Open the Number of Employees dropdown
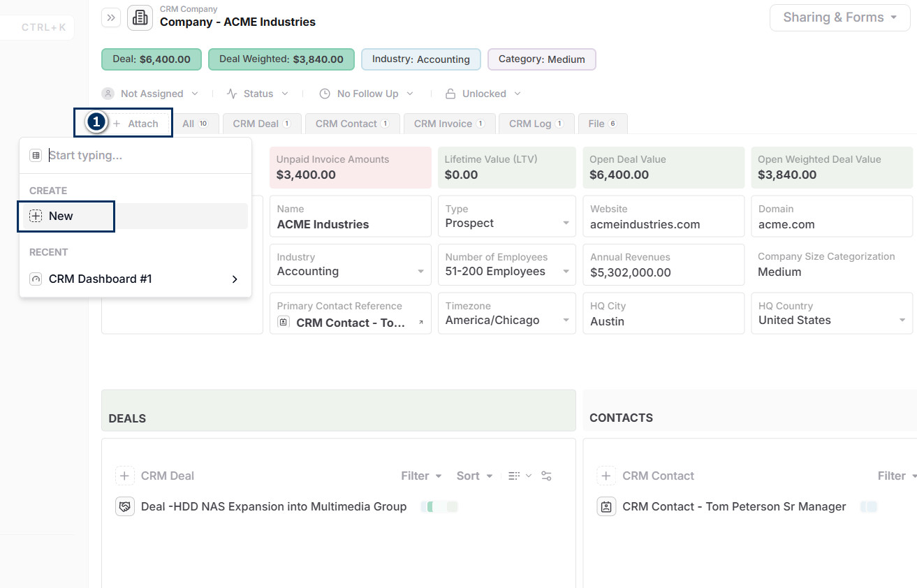This screenshot has width=917, height=588. click(x=507, y=265)
